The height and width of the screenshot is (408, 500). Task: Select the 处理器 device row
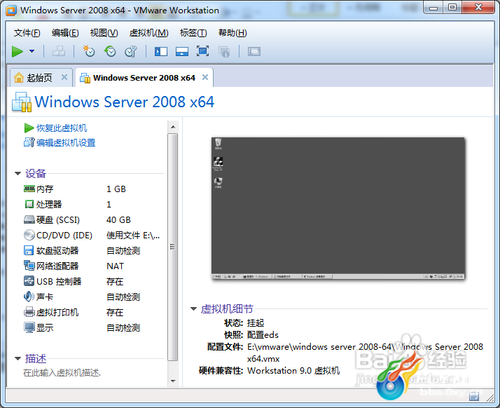(93, 204)
